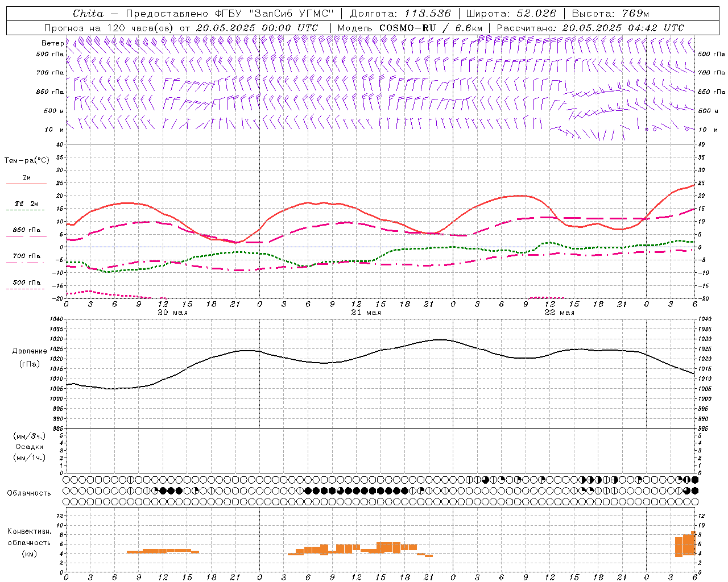The height and width of the screenshot is (582, 728).
Task: Click "Прогноз на 120 часа(ов)" forecast header text
Action: point(109,27)
